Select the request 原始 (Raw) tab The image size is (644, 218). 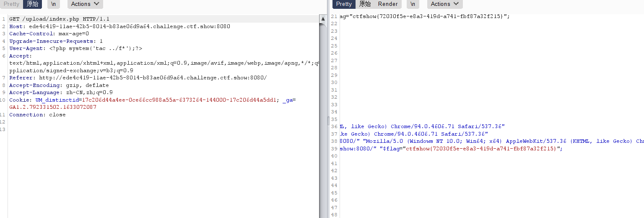(x=32, y=4)
